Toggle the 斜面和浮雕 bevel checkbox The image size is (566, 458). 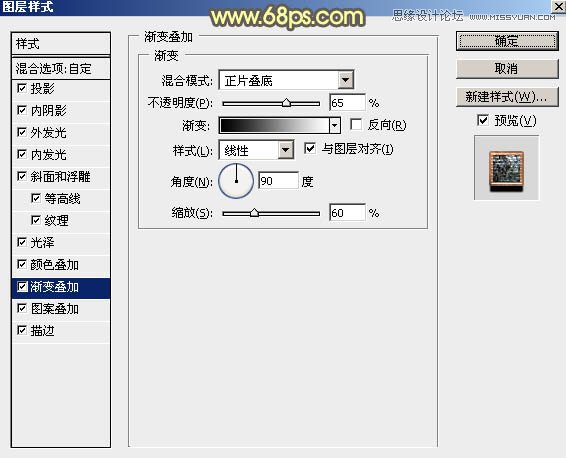(22, 176)
